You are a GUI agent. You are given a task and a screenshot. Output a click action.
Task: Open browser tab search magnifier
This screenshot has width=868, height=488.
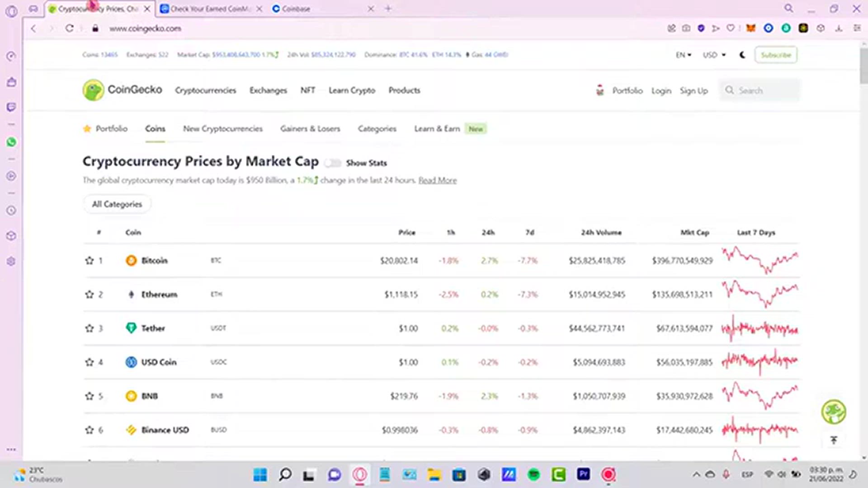[789, 8]
